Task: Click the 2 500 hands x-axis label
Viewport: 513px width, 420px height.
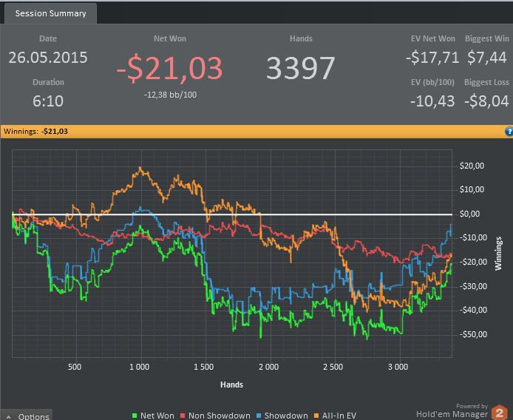Action: (333, 367)
